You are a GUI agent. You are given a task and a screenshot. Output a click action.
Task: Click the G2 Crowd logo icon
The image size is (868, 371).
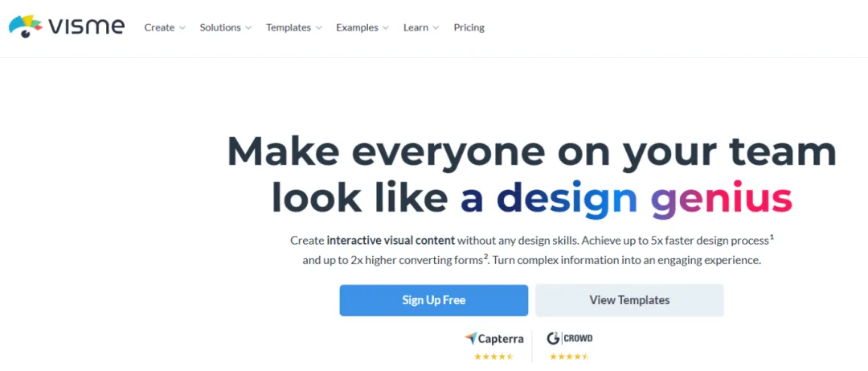pyautogui.click(x=553, y=338)
